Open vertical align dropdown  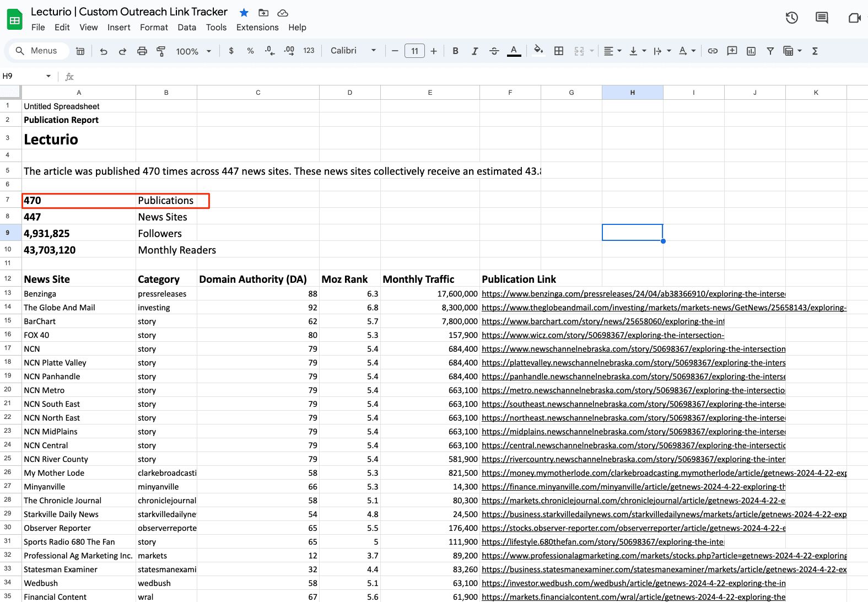pyautogui.click(x=638, y=51)
